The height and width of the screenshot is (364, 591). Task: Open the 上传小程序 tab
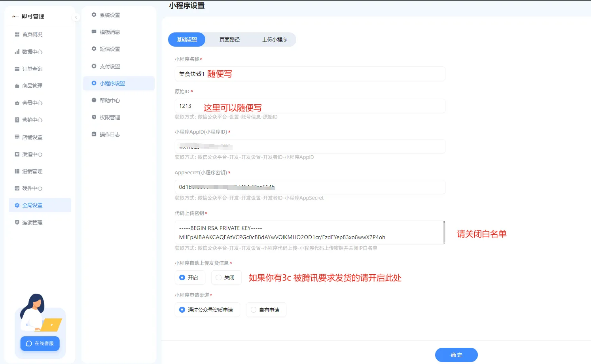tap(275, 40)
